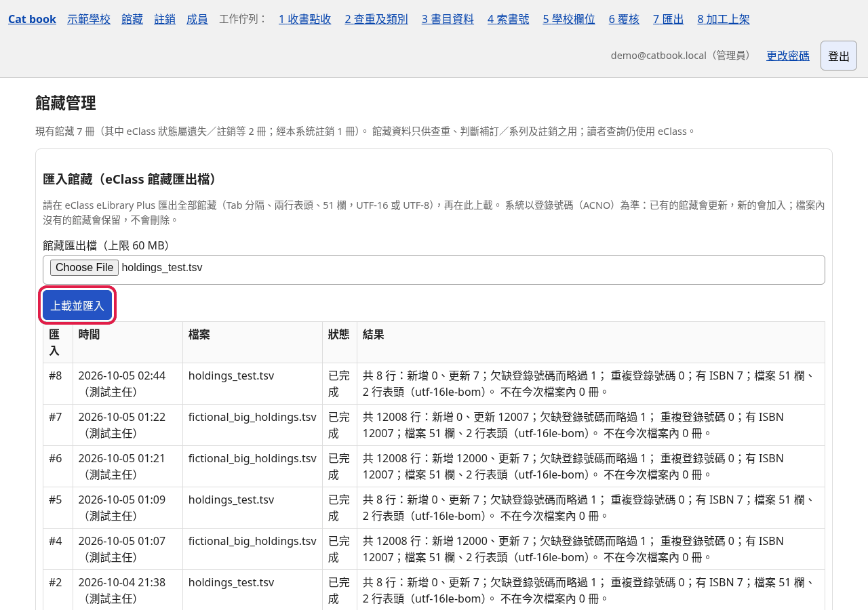Click the time 2026-10-04 21:38 cell
The width and height of the screenshot is (868, 610).
[x=127, y=590]
